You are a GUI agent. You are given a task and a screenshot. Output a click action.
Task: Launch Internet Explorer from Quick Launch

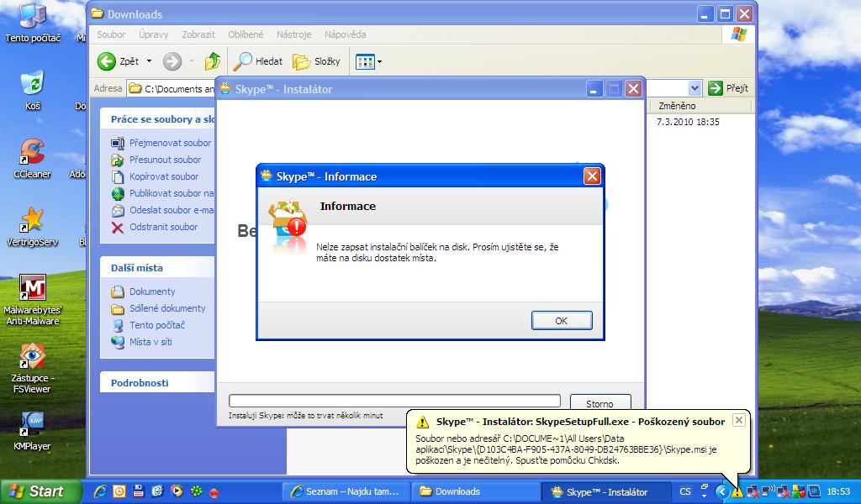100,491
